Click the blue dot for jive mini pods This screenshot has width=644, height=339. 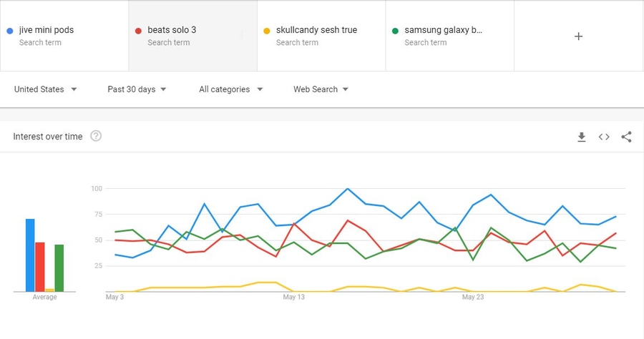(x=9, y=31)
